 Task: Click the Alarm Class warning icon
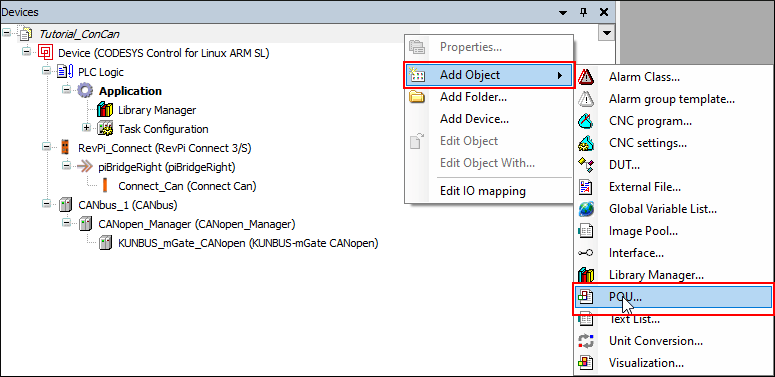pos(586,77)
